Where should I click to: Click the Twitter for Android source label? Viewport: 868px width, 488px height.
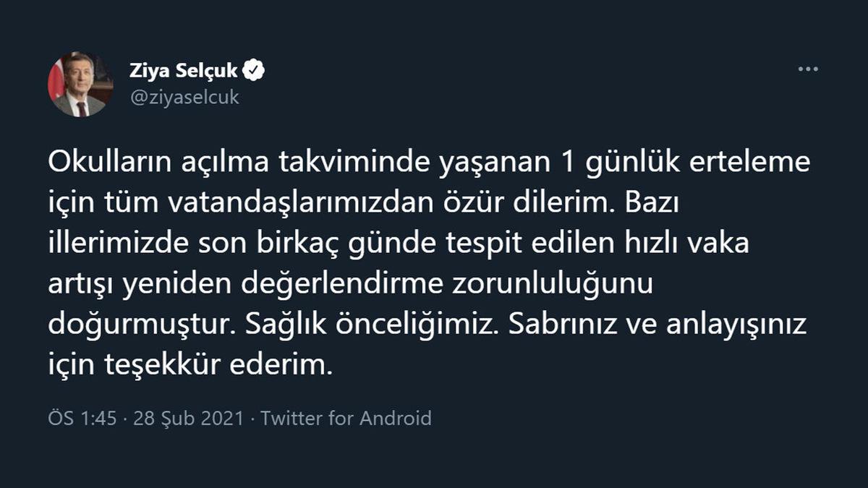350,416
